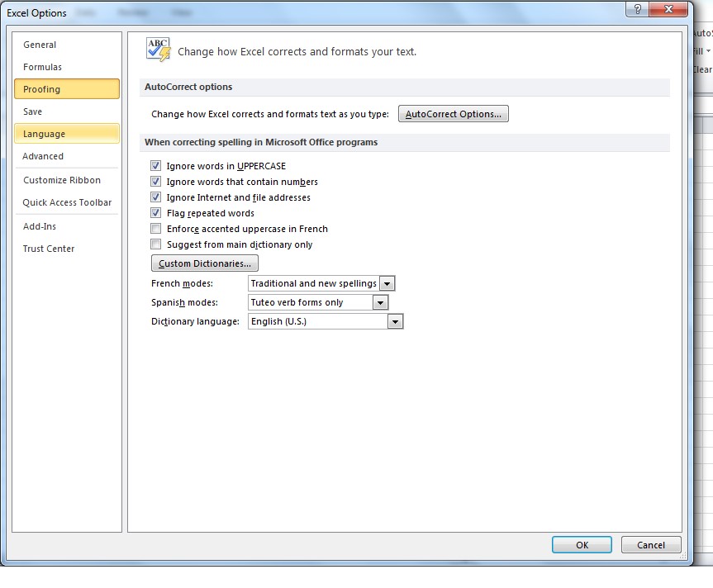This screenshot has height=588, width=713.
Task: Select the Language category
Action: 67,134
